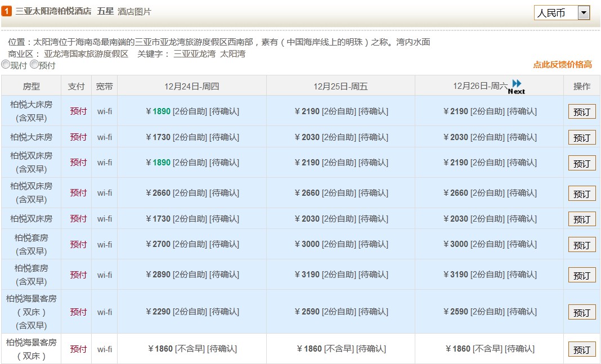Book the 柏悦双床房 (含双早) at ¥2660
This screenshot has height=364, width=601.
[x=581, y=194]
